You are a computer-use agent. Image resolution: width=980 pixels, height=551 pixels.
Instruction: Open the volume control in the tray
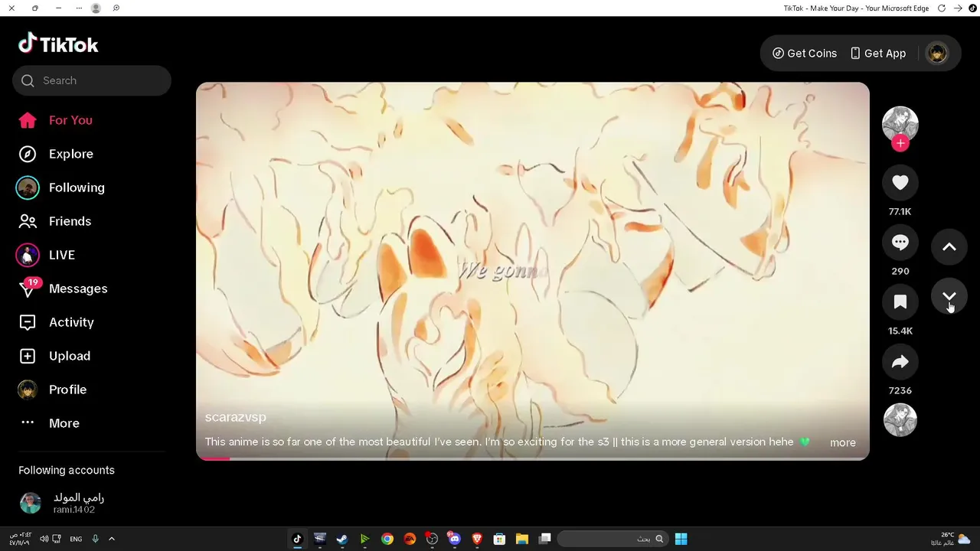tap(44, 539)
